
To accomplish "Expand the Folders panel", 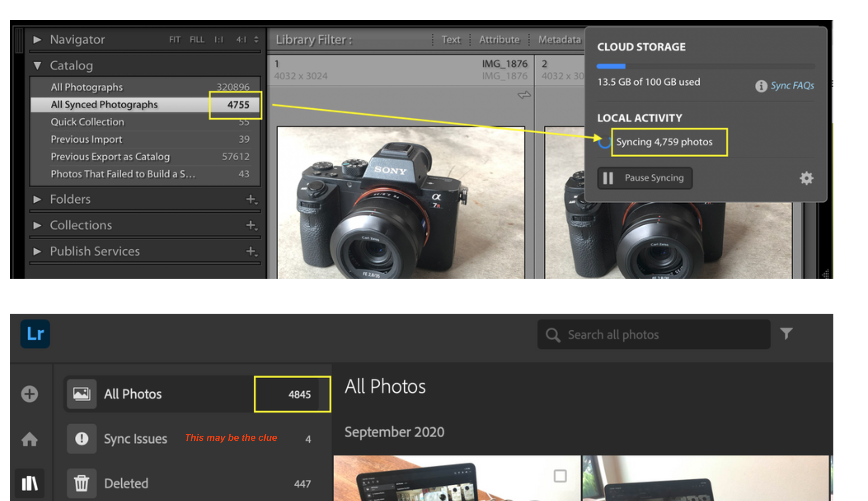I will pyautogui.click(x=38, y=199).
